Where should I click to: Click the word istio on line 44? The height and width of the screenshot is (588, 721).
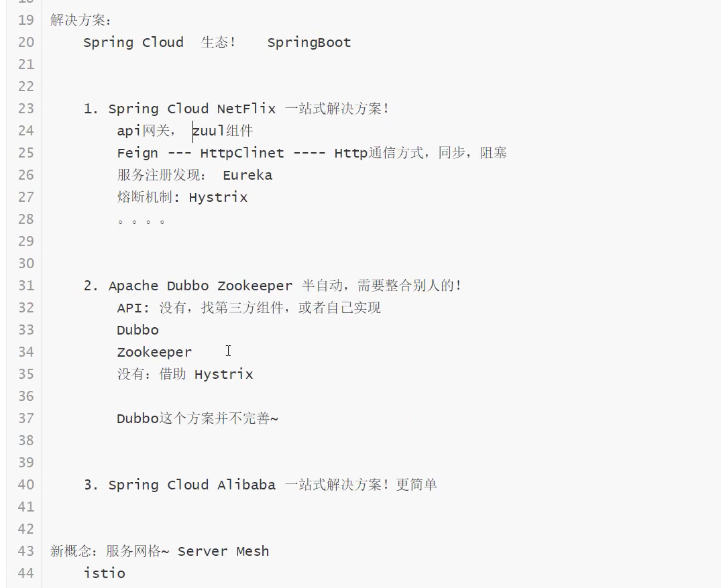coord(104,573)
